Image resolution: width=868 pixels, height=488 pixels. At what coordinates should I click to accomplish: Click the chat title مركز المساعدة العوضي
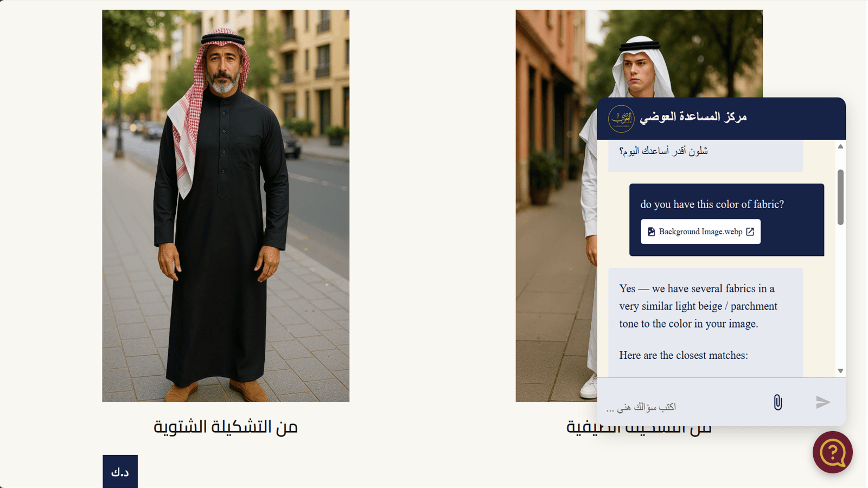coord(693,117)
